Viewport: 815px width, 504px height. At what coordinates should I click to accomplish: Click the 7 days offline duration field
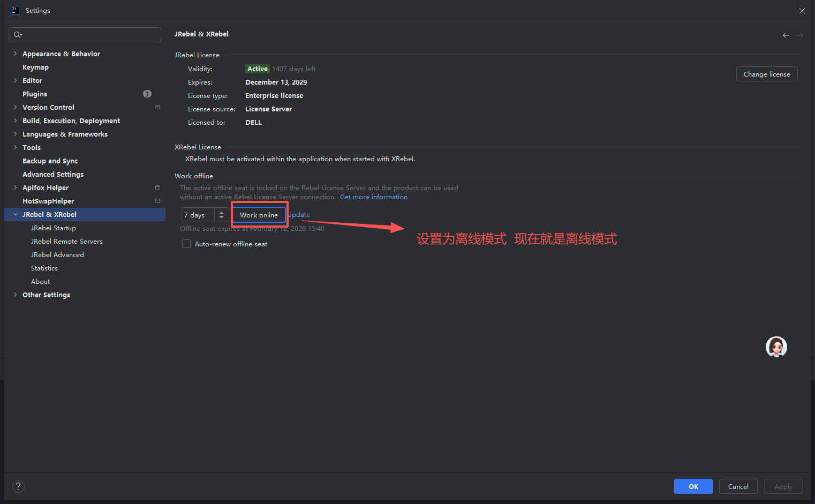pyautogui.click(x=198, y=215)
